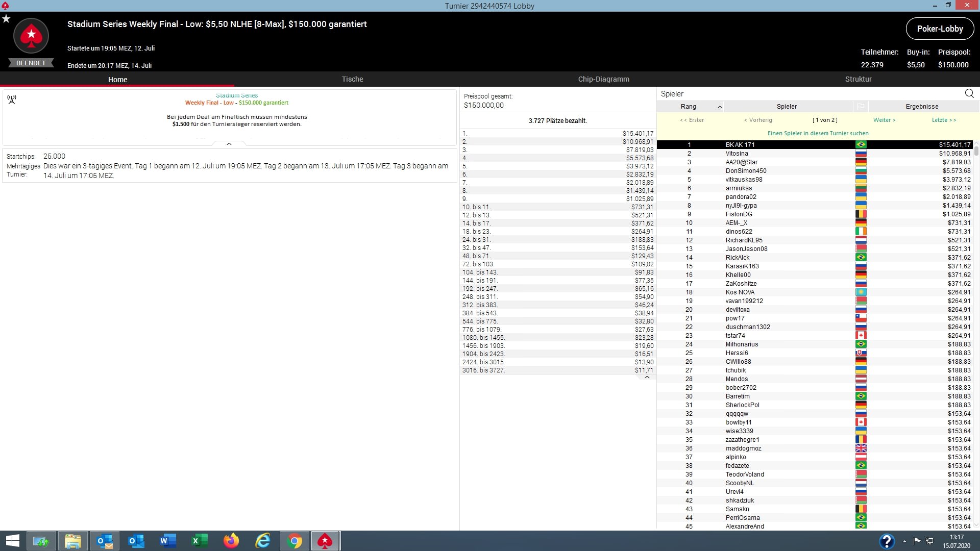Open Excel from the taskbar
The height and width of the screenshot is (551, 980).
coord(199,541)
